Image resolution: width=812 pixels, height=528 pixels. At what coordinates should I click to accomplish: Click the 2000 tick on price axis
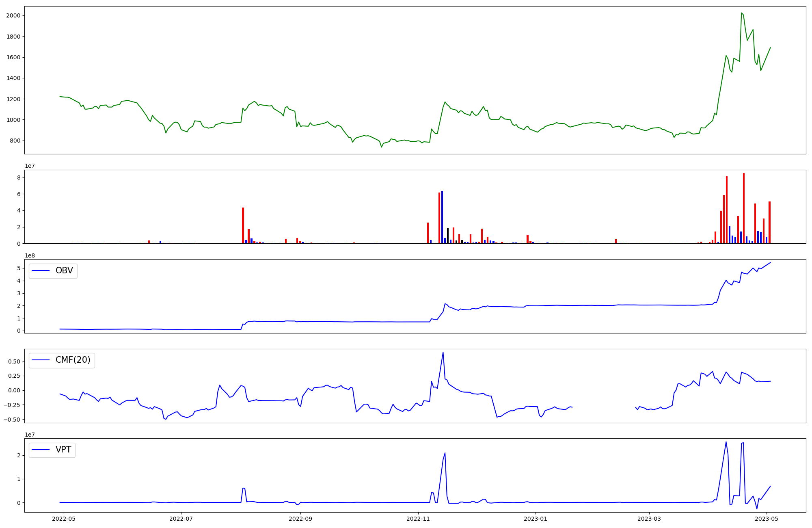tap(13, 15)
